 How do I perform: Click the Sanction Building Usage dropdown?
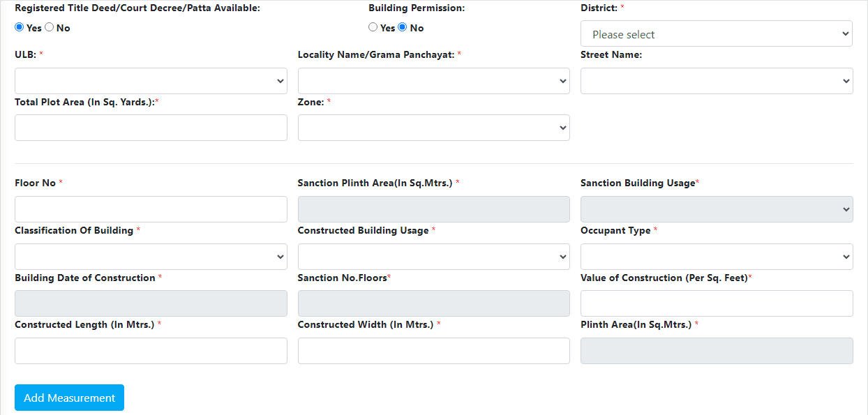[x=716, y=209]
